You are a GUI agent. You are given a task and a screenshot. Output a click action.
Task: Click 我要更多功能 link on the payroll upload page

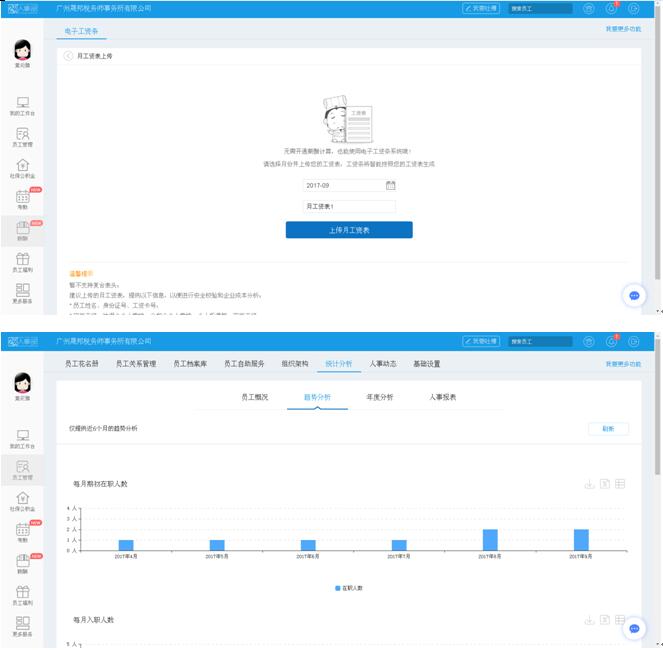tap(622, 29)
